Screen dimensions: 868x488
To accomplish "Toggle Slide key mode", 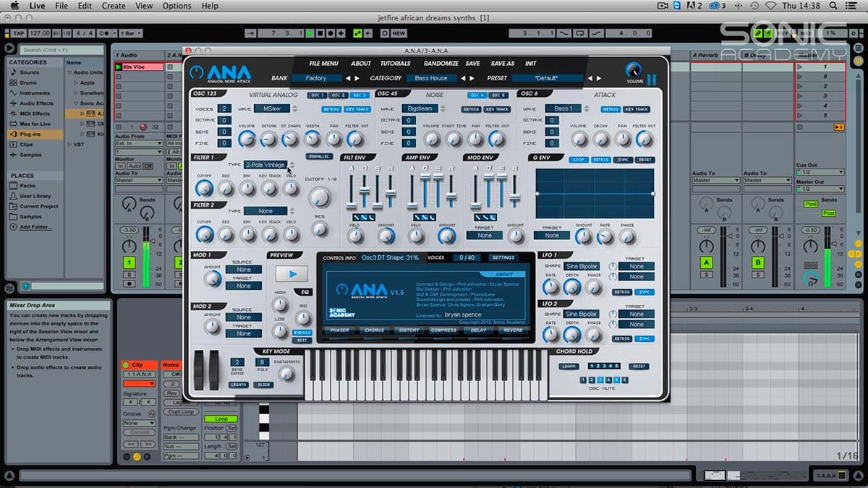I will point(263,385).
